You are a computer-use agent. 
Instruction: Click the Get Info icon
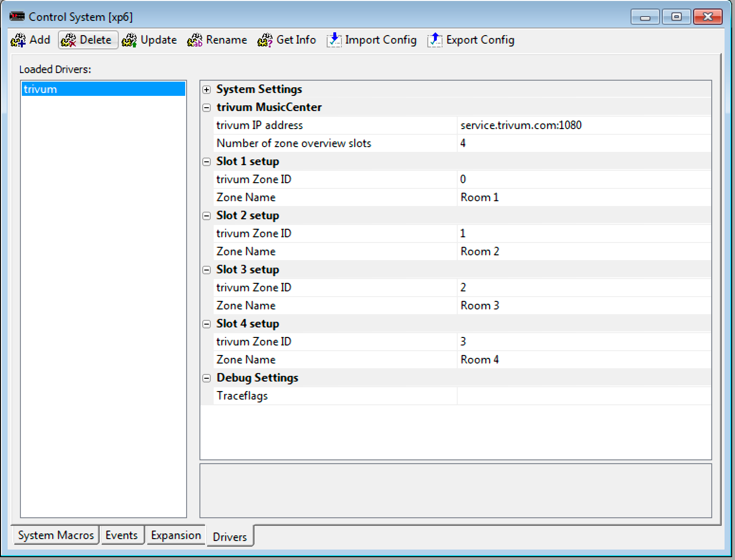click(x=265, y=40)
